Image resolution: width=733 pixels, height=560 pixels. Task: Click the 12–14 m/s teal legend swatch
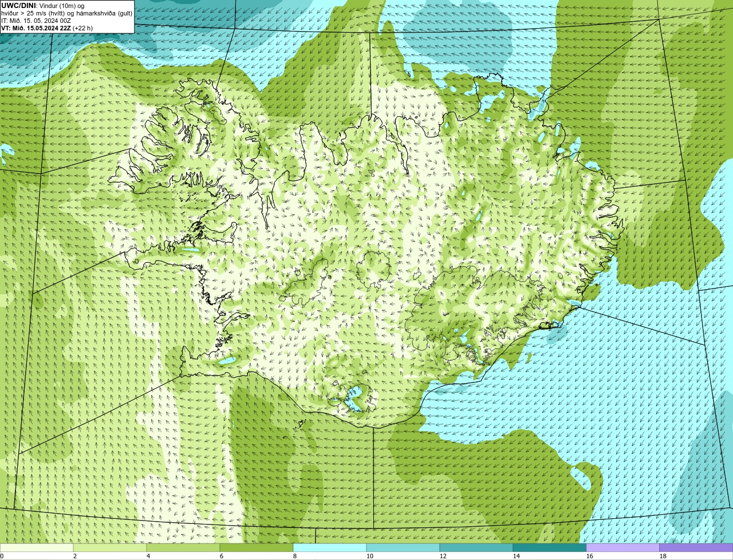pyautogui.click(x=476, y=548)
